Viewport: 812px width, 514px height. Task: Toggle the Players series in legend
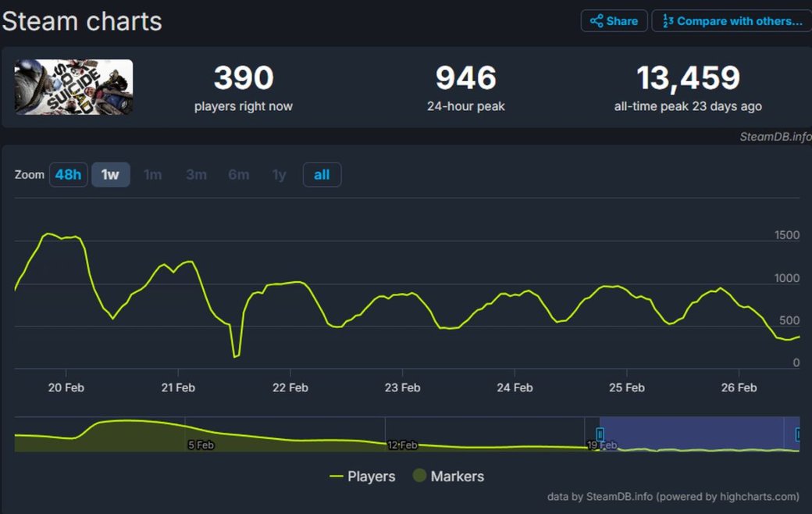[362, 477]
